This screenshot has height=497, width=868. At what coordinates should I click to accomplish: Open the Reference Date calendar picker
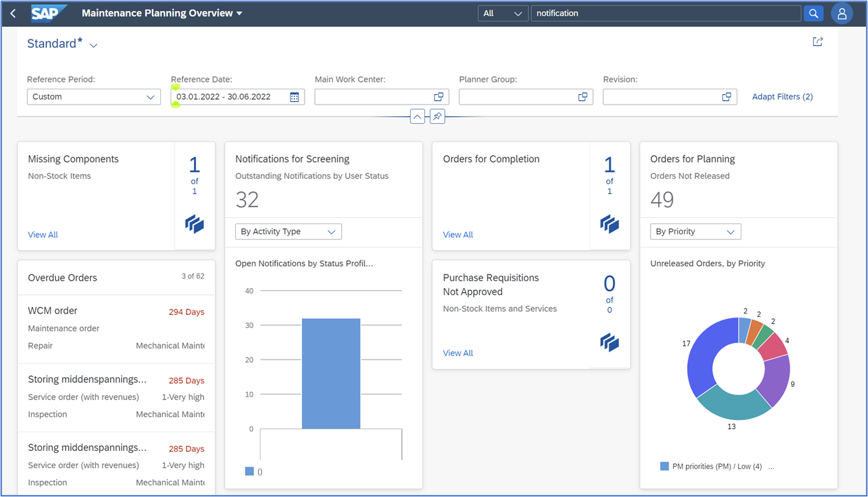pos(296,96)
